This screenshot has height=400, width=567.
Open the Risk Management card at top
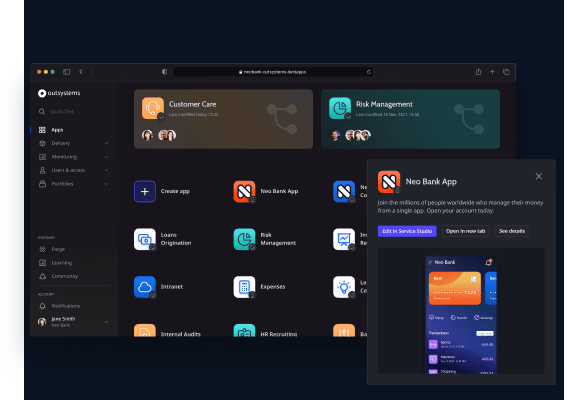[x=410, y=119]
